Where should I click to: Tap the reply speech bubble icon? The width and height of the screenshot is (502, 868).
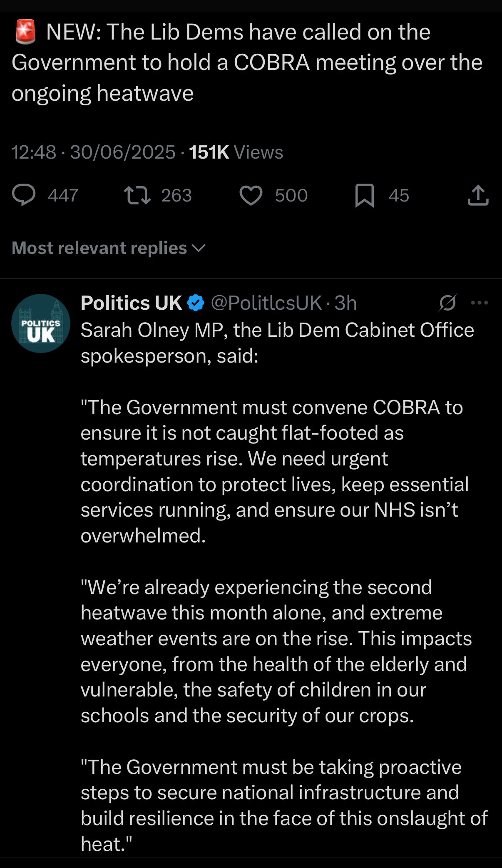24,195
